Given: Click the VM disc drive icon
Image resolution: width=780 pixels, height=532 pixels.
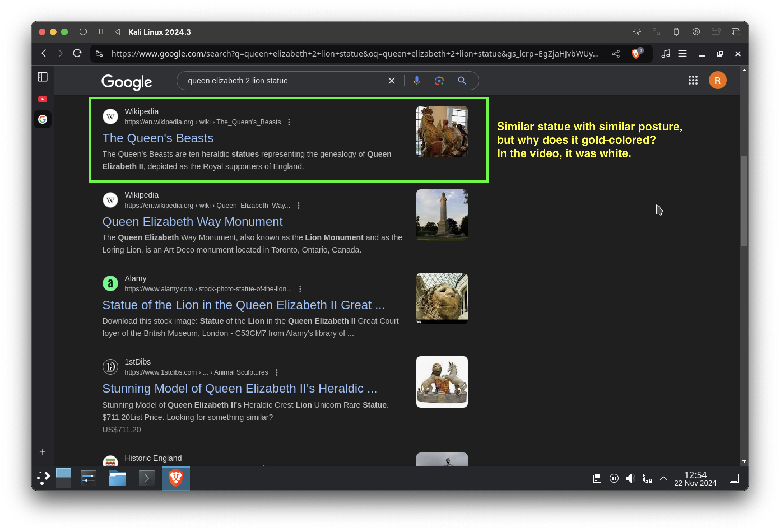Looking at the screenshot, I should coord(696,32).
